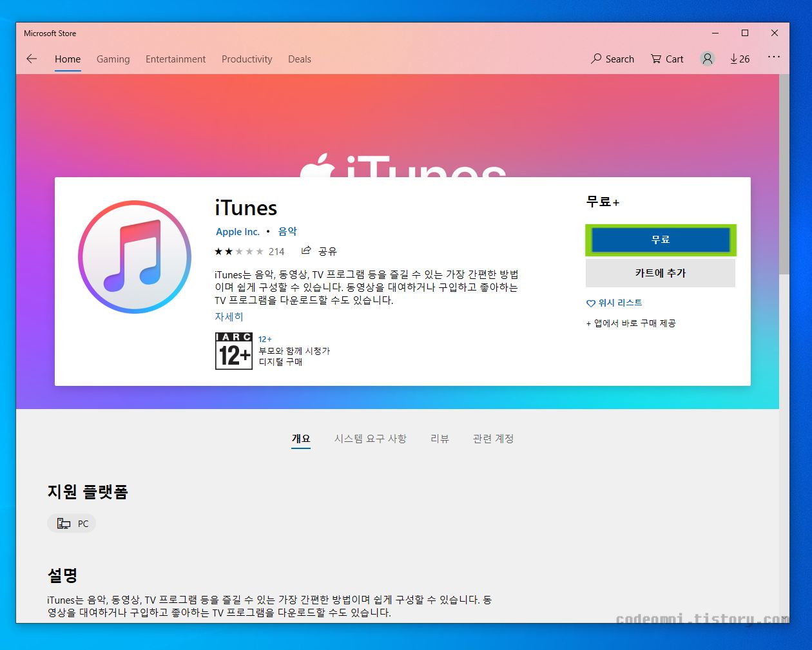Open the Deals tab
The image size is (812, 650).
pos(300,59)
